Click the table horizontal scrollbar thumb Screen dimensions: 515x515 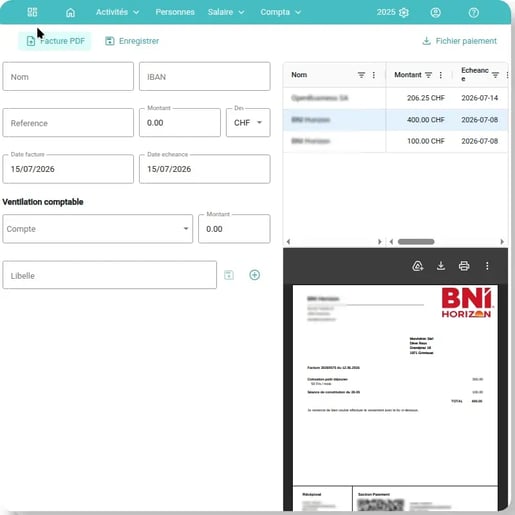[x=416, y=242]
